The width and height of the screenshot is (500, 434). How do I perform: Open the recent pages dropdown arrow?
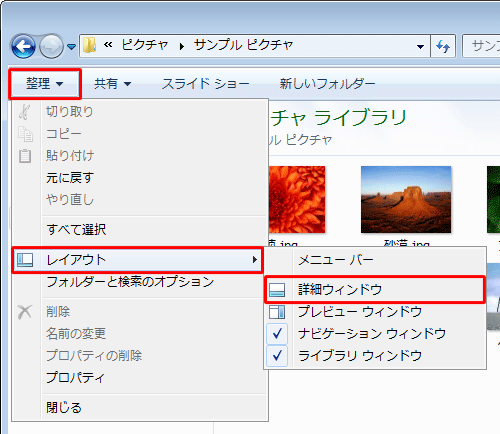(71, 47)
